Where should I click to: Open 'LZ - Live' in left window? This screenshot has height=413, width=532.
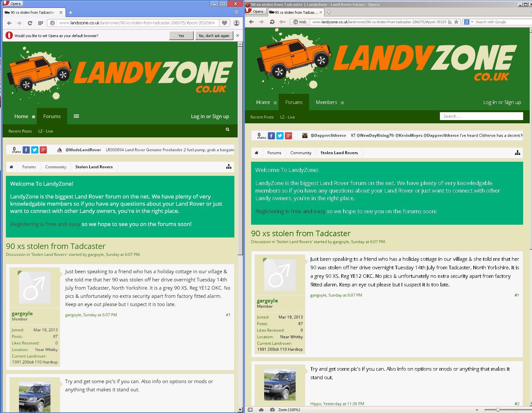click(x=46, y=131)
